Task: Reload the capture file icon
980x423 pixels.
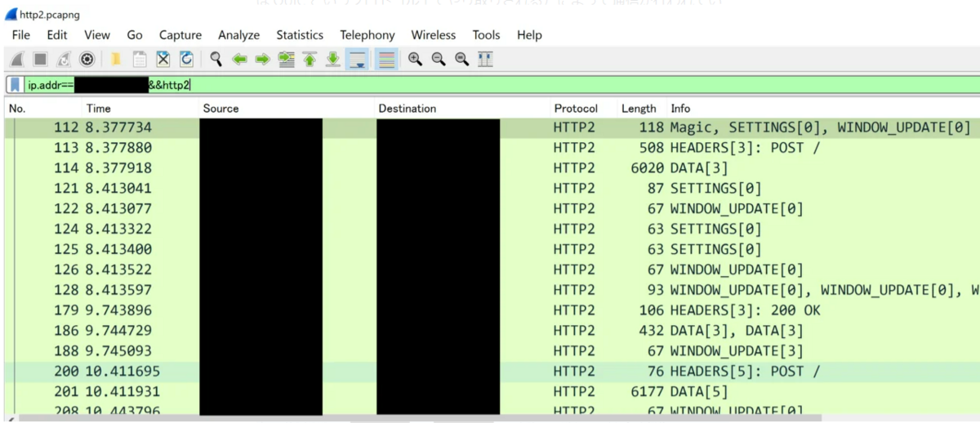Action: (186, 59)
